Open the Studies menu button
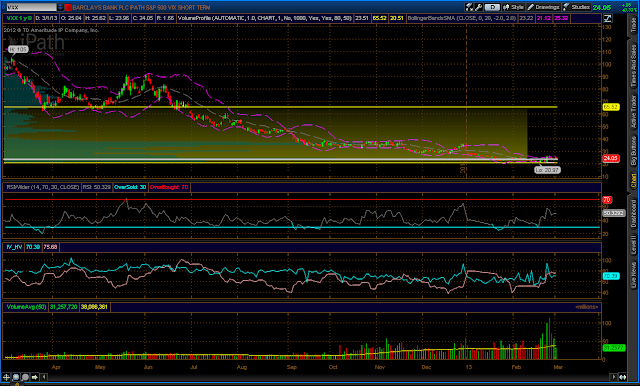 click(576, 7)
